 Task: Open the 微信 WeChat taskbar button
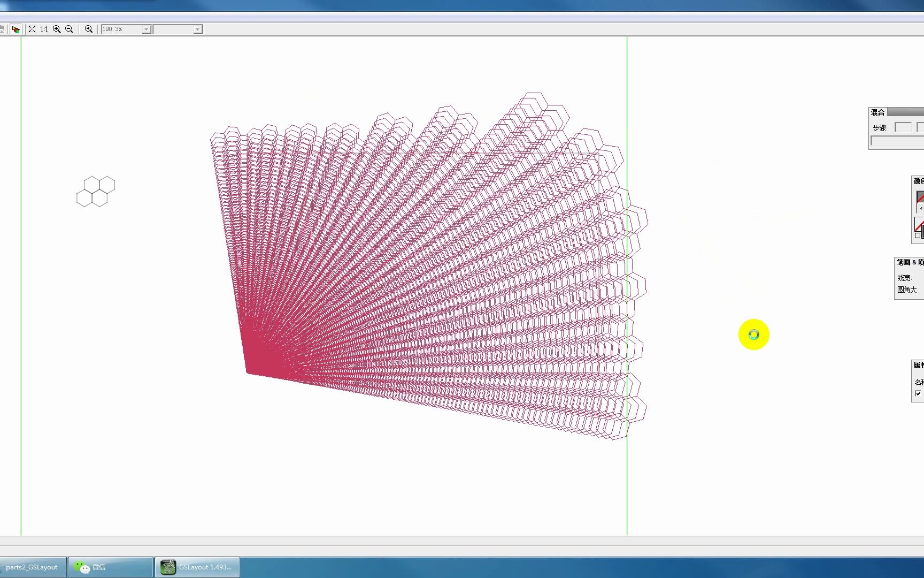(111, 567)
